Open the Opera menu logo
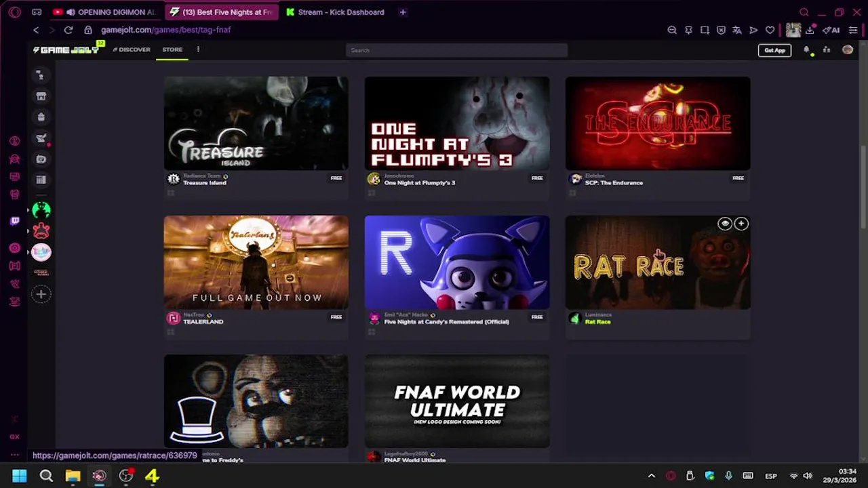This screenshot has height=488, width=868. tap(14, 12)
